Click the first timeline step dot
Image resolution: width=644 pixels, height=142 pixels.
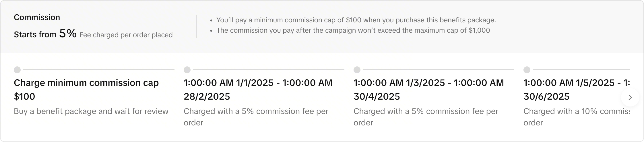[17, 70]
